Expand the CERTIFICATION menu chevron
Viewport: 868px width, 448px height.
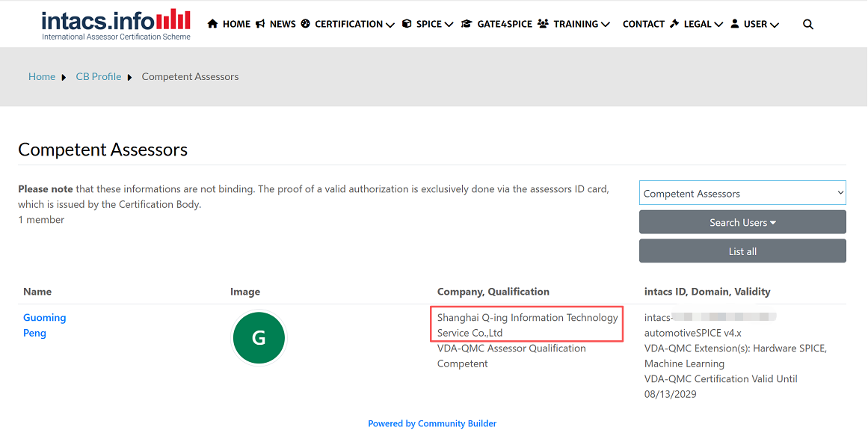pos(390,25)
